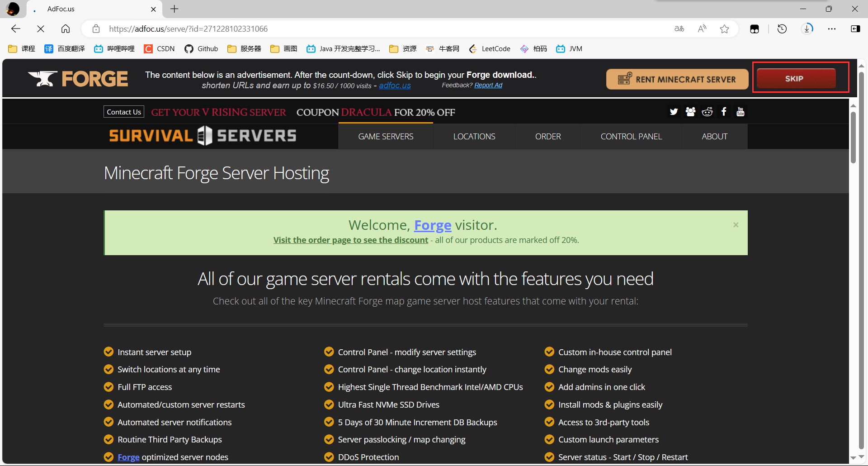Click Forge link in optimized server nodes

coord(128,457)
